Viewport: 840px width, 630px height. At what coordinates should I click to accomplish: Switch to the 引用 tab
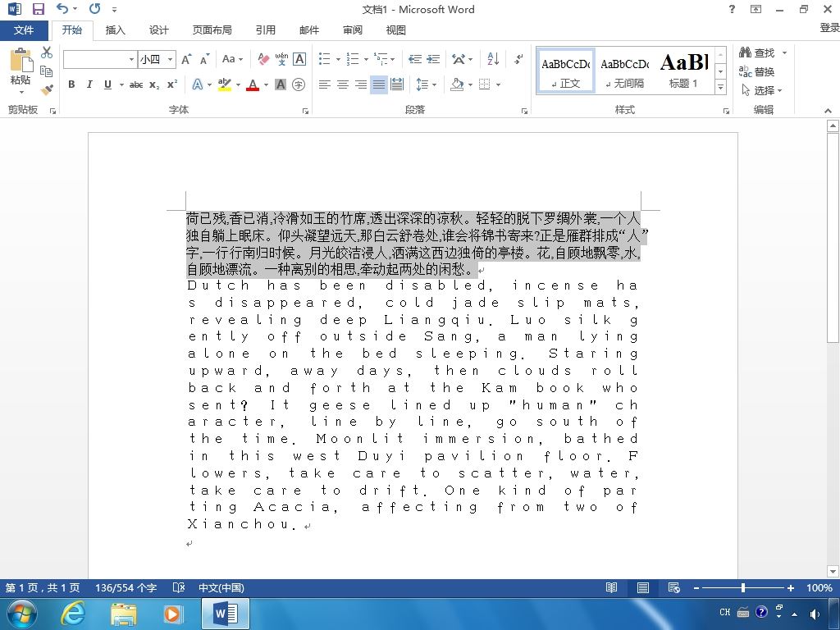[x=265, y=30]
